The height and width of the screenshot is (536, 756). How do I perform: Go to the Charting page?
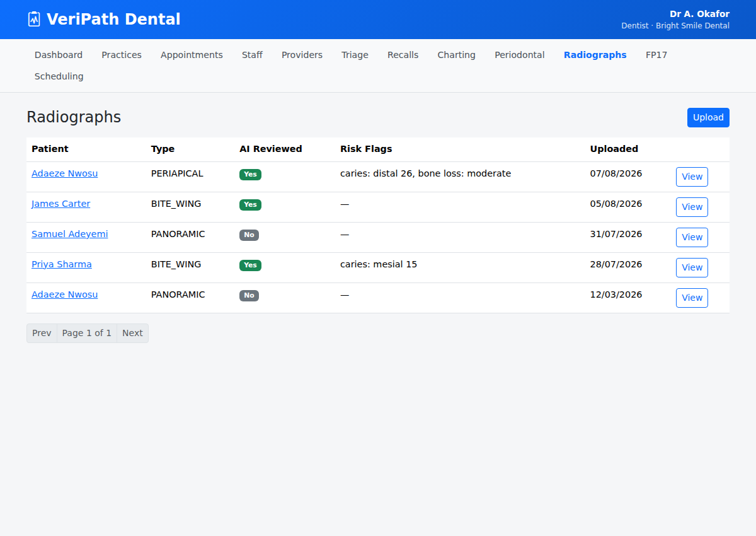point(456,55)
